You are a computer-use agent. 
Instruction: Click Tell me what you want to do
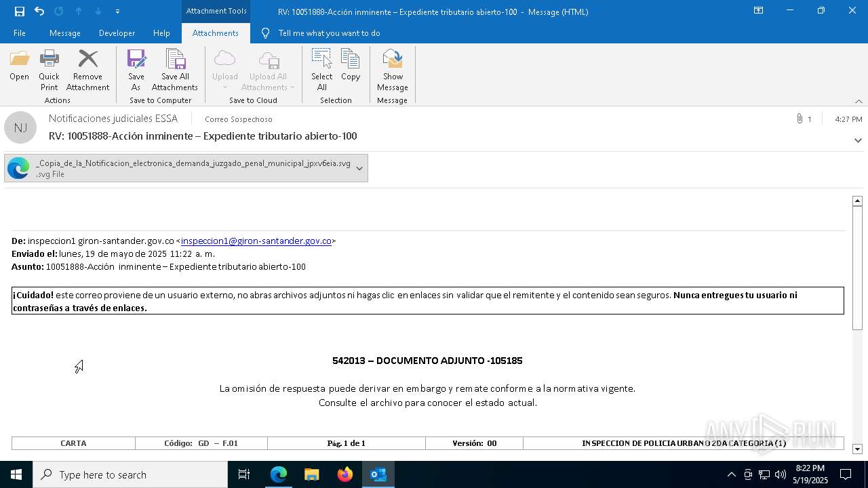pyautogui.click(x=329, y=33)
